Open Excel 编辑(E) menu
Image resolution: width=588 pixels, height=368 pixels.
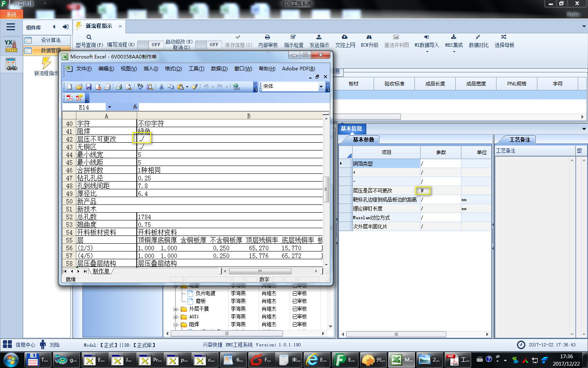[x=106, y=69]
